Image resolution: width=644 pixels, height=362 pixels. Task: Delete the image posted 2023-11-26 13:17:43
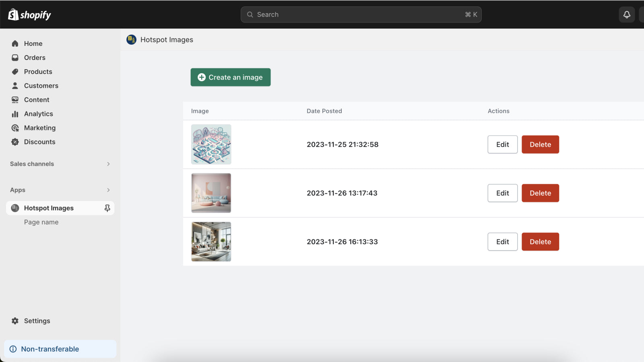click(540, 193)
